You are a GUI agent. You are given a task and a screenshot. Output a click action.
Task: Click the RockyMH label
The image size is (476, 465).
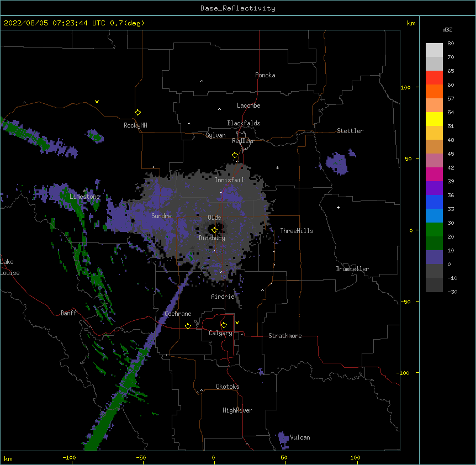[x=135, y=125]
